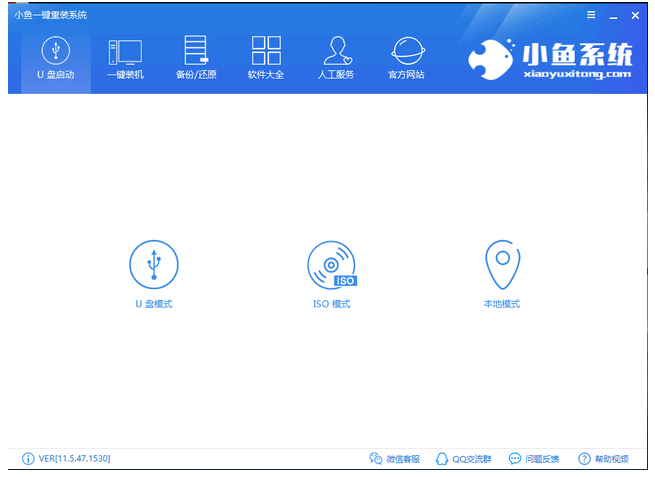Viewport: 655px width, 477px height.
Task: Click the circular USB icon for U盘模式
Action: (153, 266)
